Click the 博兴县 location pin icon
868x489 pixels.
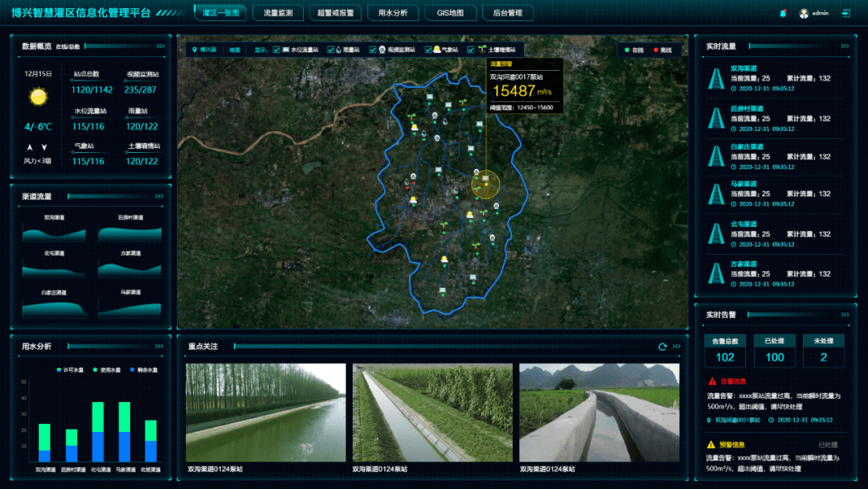point(194,50)
